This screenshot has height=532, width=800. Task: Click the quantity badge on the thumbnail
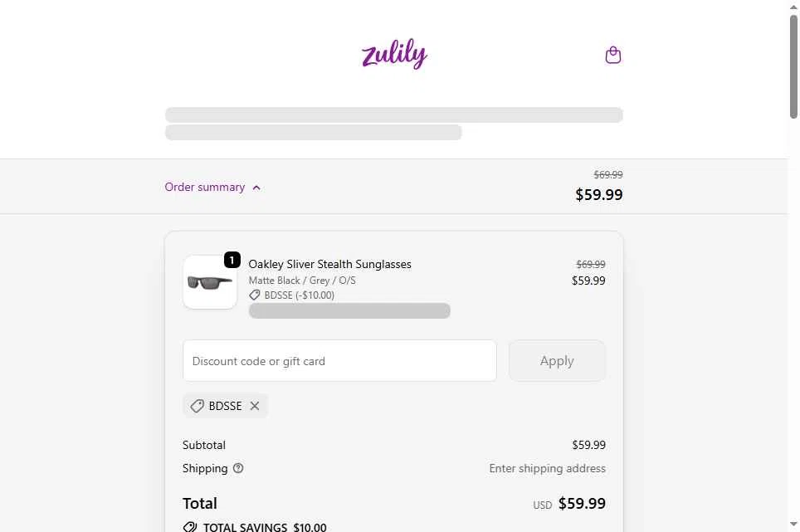(232, 261)
